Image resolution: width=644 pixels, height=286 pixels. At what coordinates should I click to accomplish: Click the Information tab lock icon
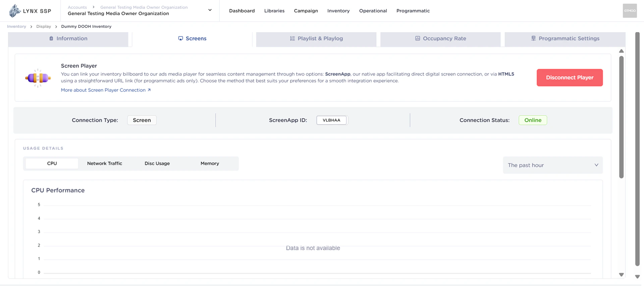[51, 39]
